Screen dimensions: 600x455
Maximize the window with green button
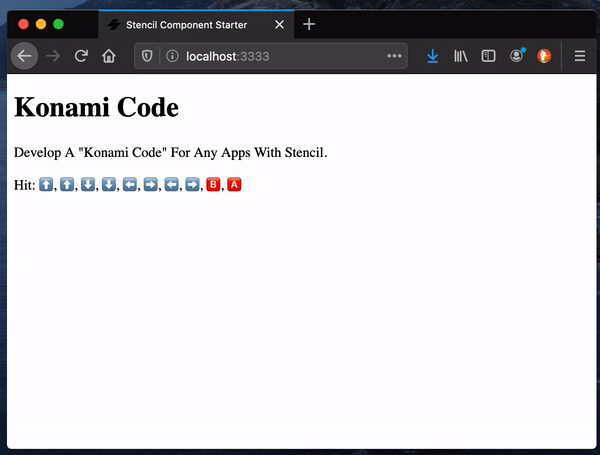point(58,24)
